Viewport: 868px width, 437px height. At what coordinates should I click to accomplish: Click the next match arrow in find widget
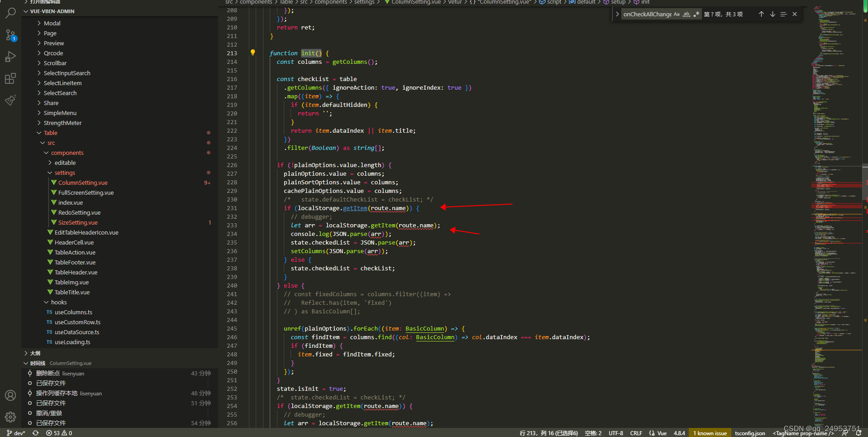773,14
